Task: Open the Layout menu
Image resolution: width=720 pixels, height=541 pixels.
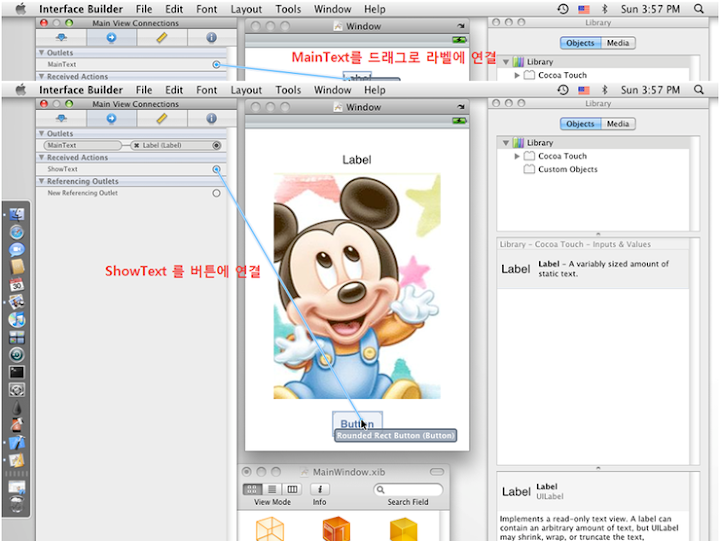Action: [246, 90]
